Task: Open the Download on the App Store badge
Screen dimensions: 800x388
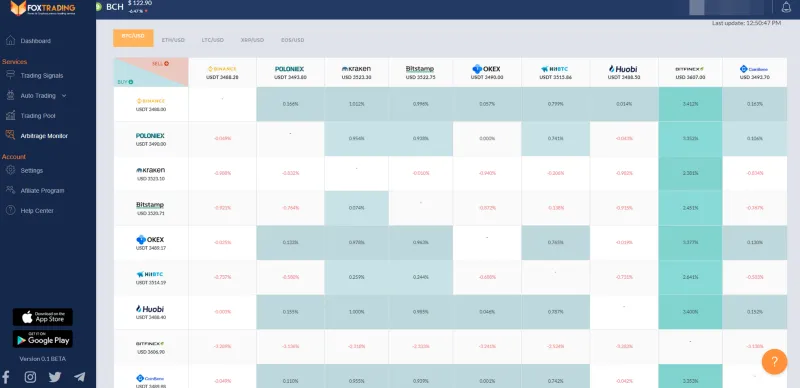Action: [42, 317]
